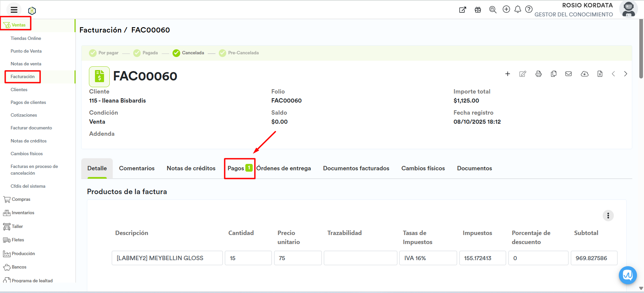Duplicate the invoice using the copy icon
The height and width of the screenshot is (293, 644).
tap(553, 74)
